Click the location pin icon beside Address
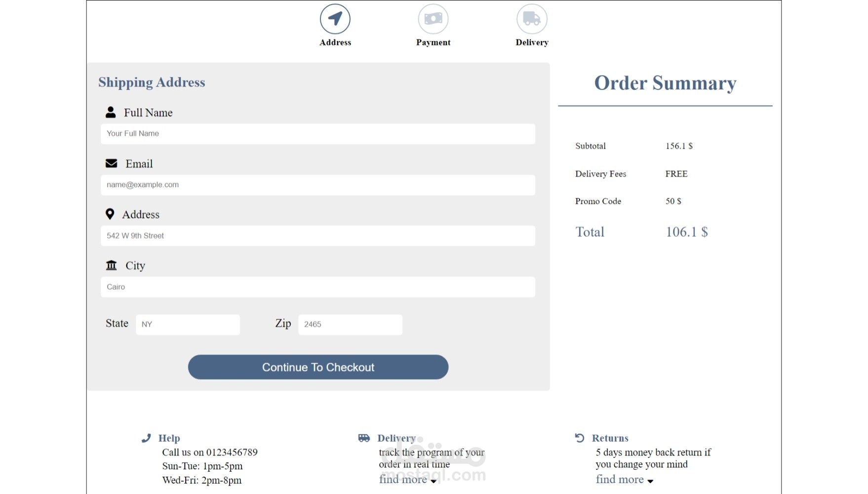The width and height of the screenshot is (868, 494). (110, 214)
